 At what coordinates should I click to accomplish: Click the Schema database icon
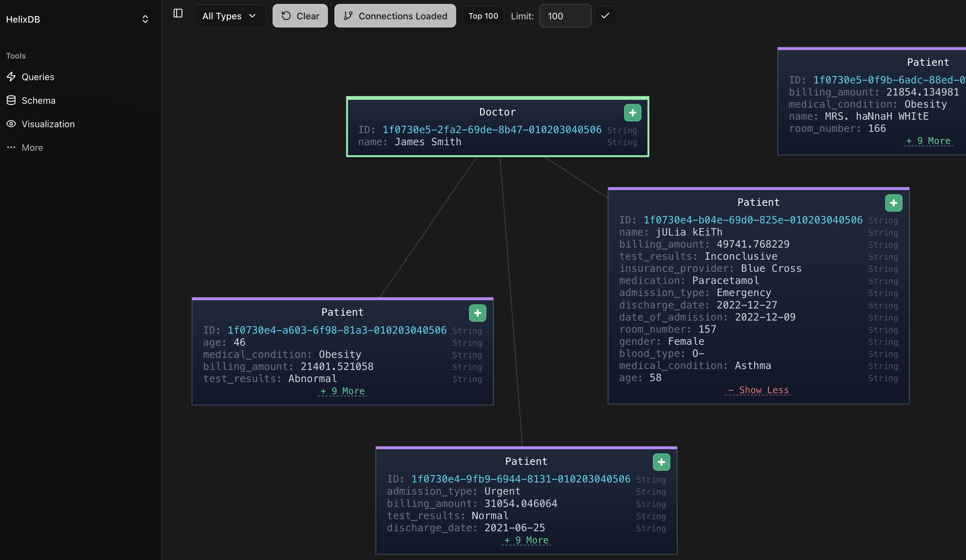coord(11,100)
